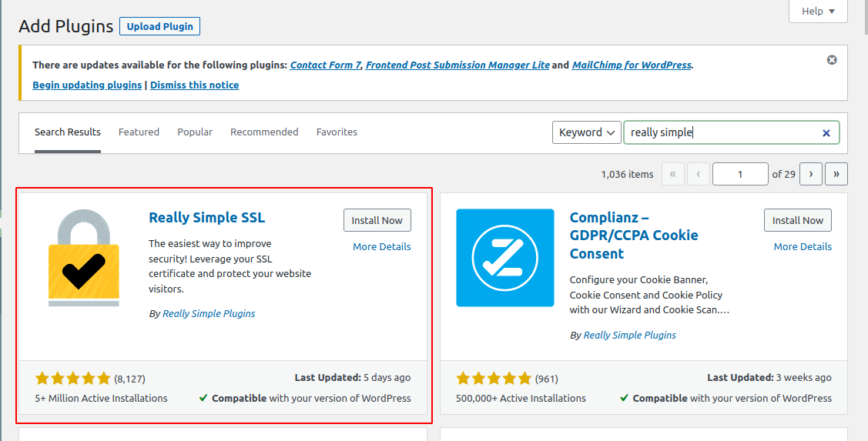Click the Really Simple SSL padlock icon
868x441 pixels.
pyautogui.click(x=84, y=258)
